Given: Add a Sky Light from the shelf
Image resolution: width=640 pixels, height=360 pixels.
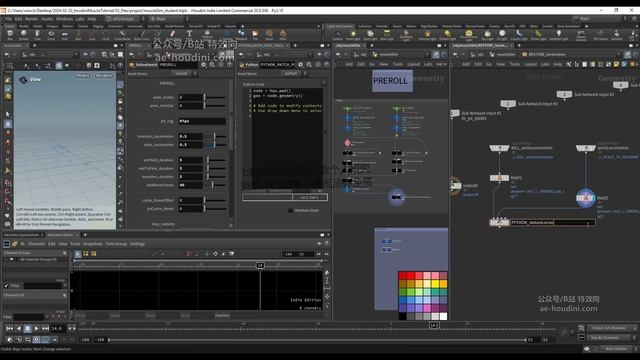Looking at the screenshot, I should 487,35.
